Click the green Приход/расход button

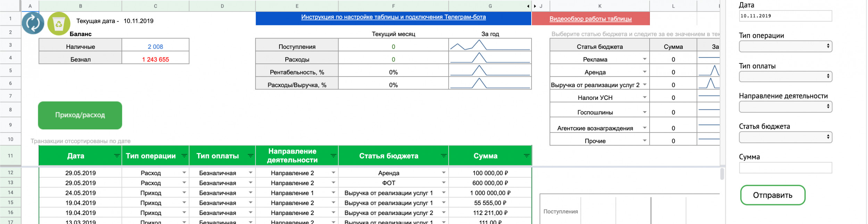(80, 115)
